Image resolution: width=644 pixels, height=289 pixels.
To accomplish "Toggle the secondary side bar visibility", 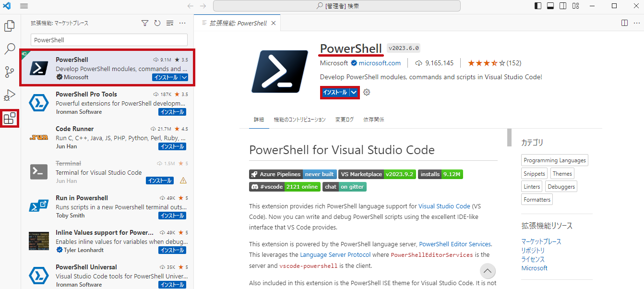I will pos(563,6).
